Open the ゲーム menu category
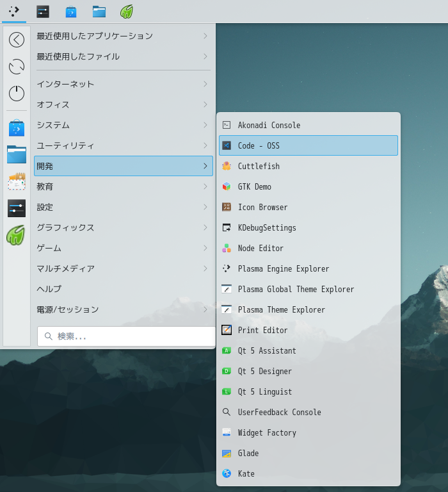The width and height of the screenshot is (448, 492). point(124,248)
